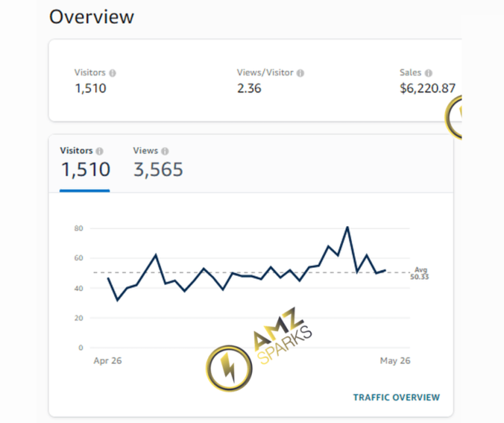Viewport: 504px width, 423px height.
Task: Click the partial gold circle icon near Sales
Action: 454,117
